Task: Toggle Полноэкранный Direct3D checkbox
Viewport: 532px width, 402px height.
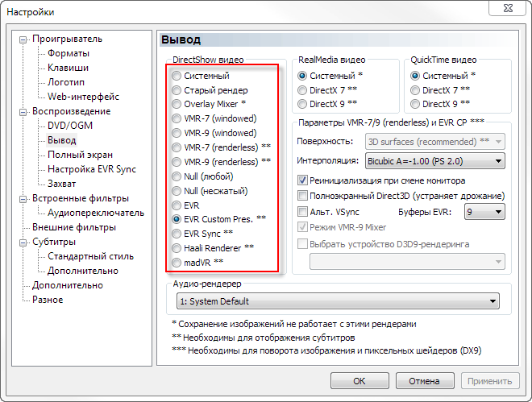Action: click(x=303, y=196)
